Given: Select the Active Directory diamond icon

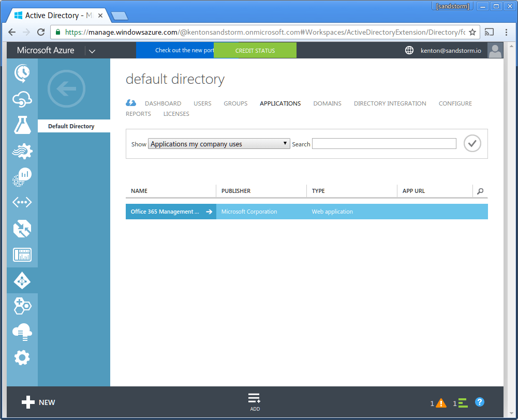Looking at the screenshot, I should click(x=22, y=281).
